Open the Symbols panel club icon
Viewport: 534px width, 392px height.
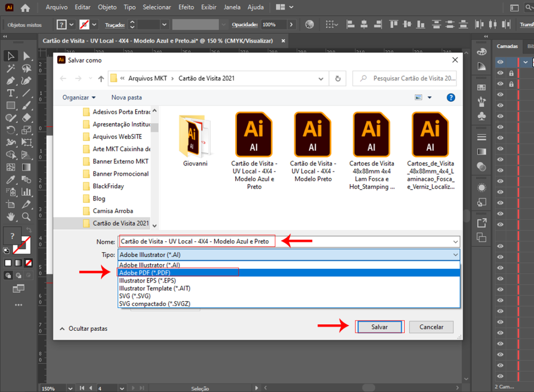(482, 116)
